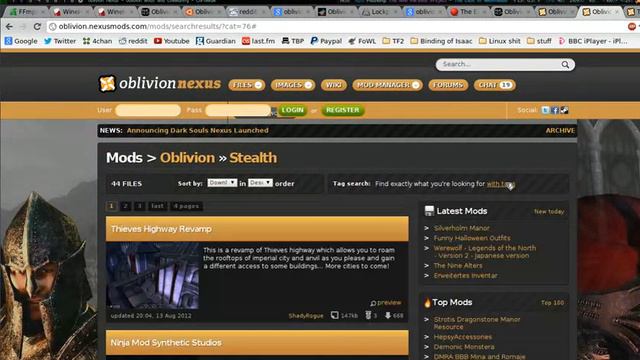Open the Guardian bookmark
This screenshot has width=640, height=360.
216,41
